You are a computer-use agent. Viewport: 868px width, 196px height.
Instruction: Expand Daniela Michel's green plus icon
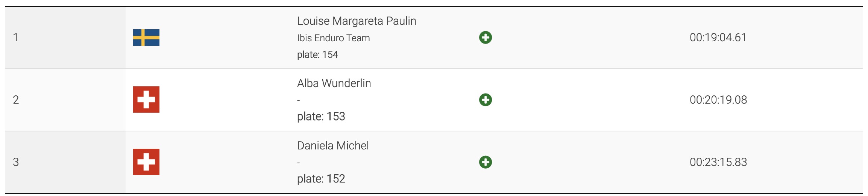(486, 162)
